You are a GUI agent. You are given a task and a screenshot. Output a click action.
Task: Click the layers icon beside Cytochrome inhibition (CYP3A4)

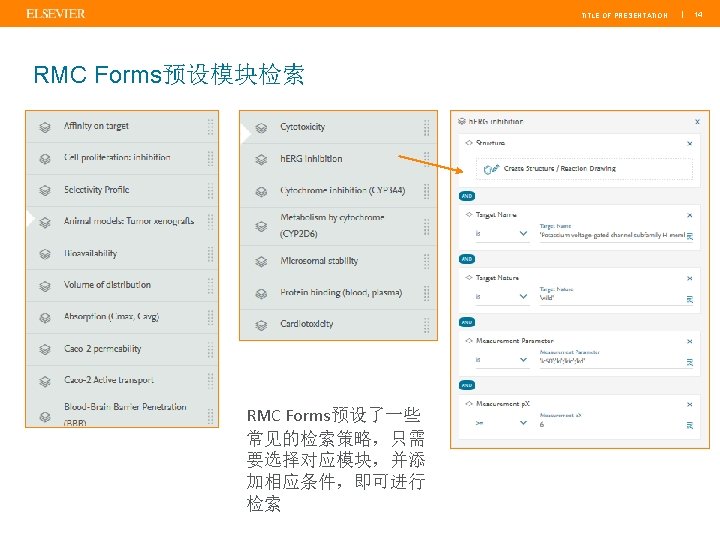pos(261,191)
